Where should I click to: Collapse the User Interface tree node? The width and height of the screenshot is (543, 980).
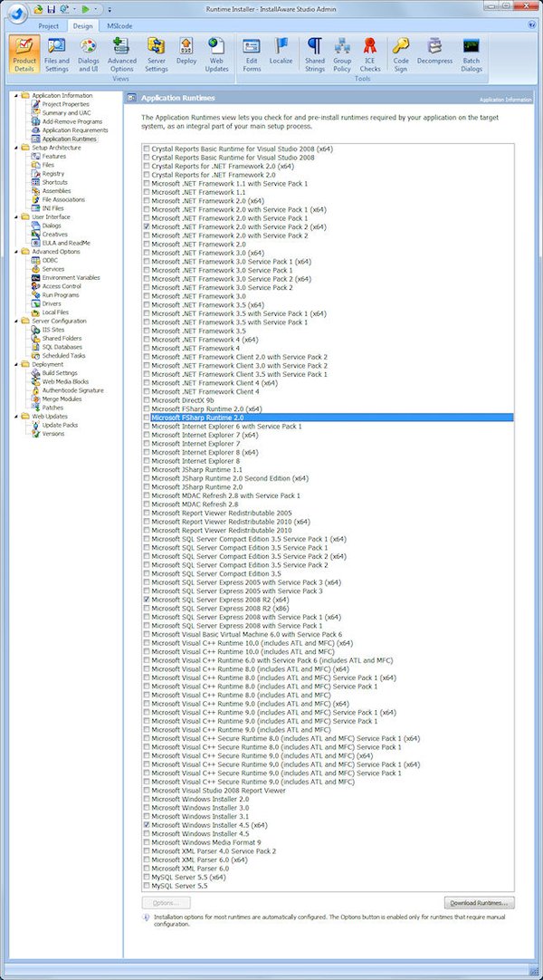pos(16,216)
